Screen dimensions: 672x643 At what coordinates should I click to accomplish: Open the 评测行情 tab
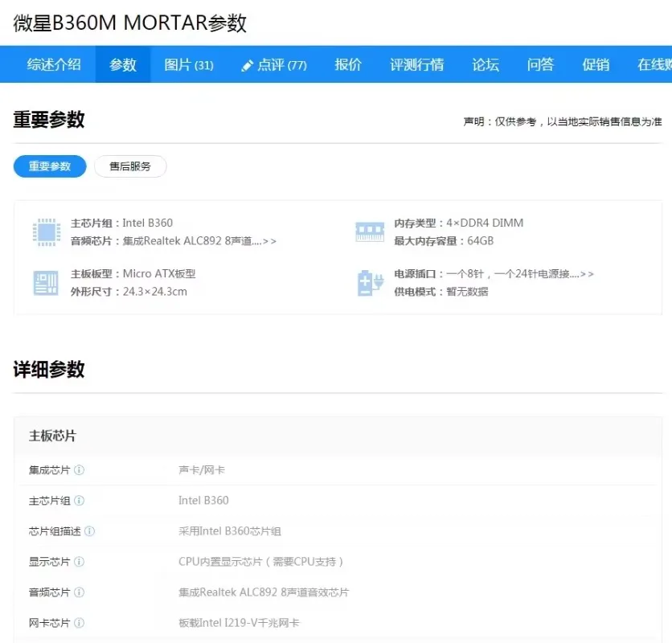point(416,65)
